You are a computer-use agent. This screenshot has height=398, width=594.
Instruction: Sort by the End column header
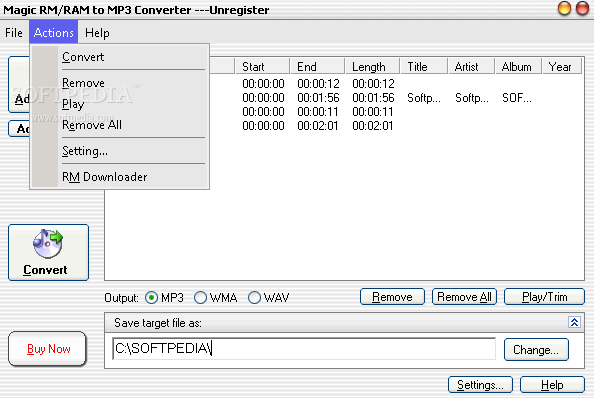click(x=317, y=66)
